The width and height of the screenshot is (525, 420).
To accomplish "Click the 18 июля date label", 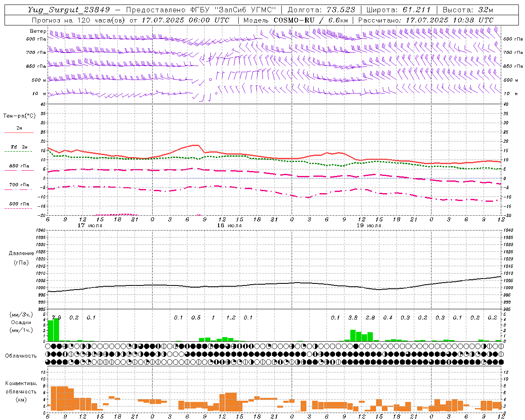I will pos(229,226).
